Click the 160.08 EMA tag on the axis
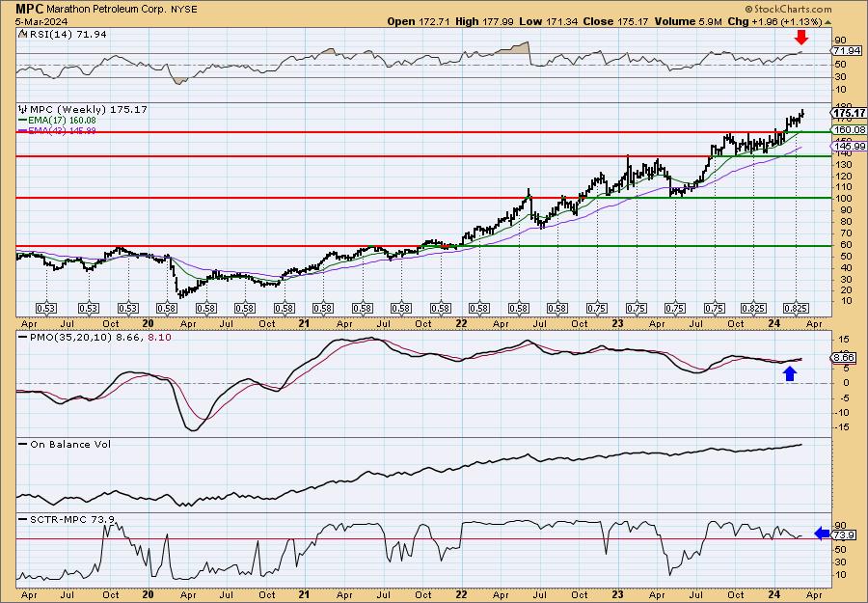The height and width of the screenshot is (603, 868). tap(849, 130)
